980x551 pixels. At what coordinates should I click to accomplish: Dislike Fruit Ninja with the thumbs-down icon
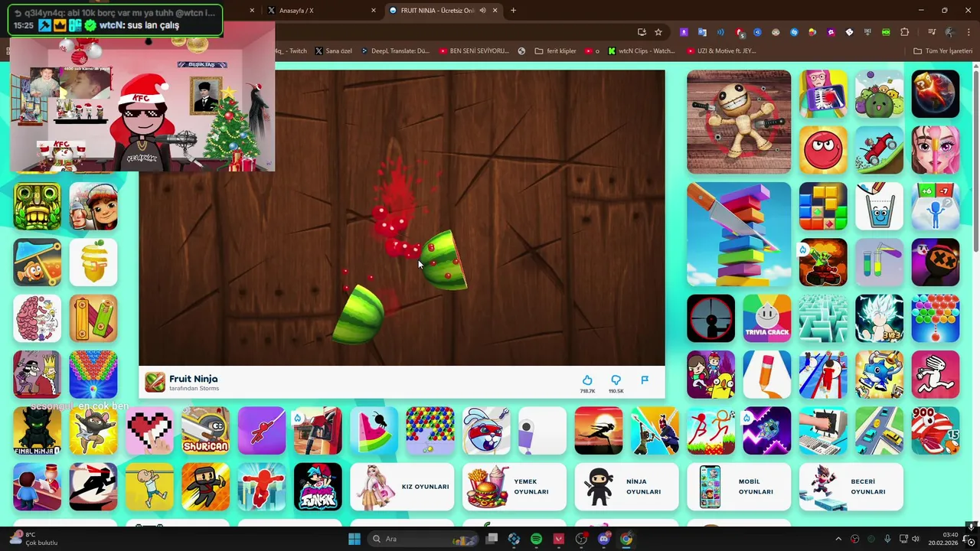[x=616, y=380]
